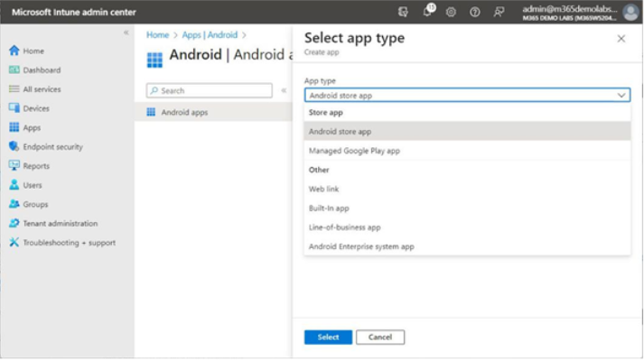Open notifications bell icon
The image size is (644, 361).
pos(427,12)
